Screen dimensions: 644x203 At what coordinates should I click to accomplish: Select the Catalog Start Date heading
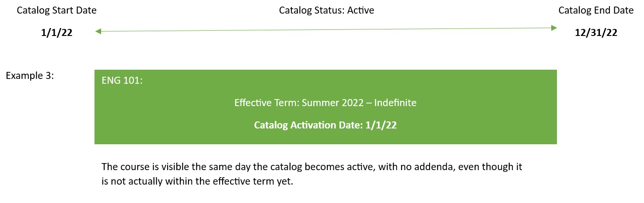click(x=57, y=11)
